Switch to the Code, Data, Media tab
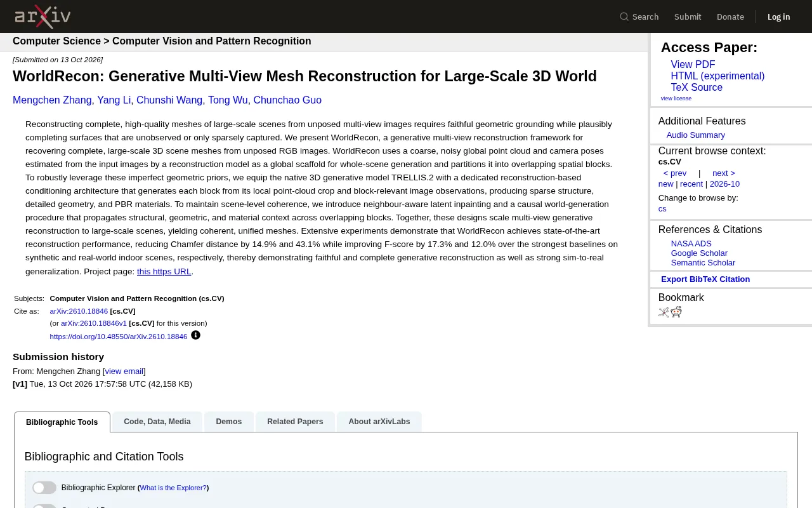This screenshot has height=508, width=812. 157,422
